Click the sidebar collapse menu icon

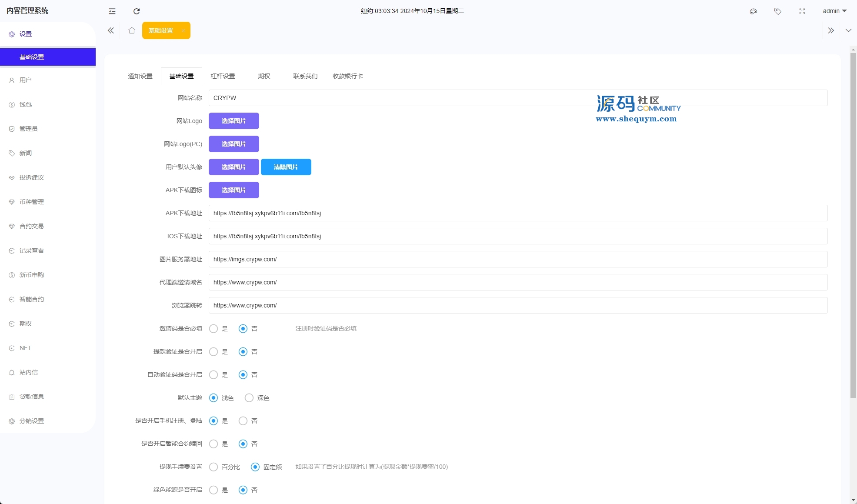112,11
